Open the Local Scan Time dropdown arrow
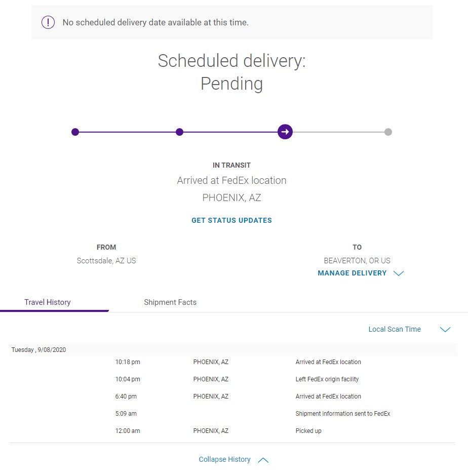 445,330
